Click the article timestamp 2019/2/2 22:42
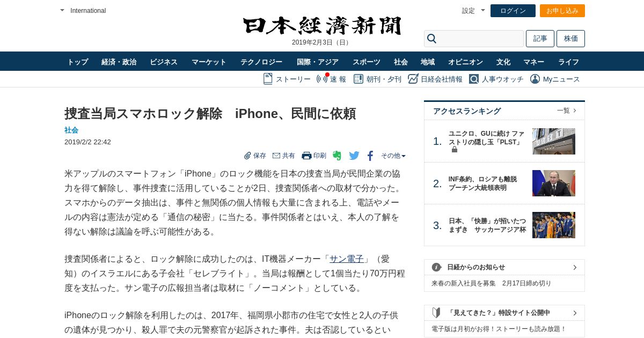644x338 pixels. tap(87, 142)
